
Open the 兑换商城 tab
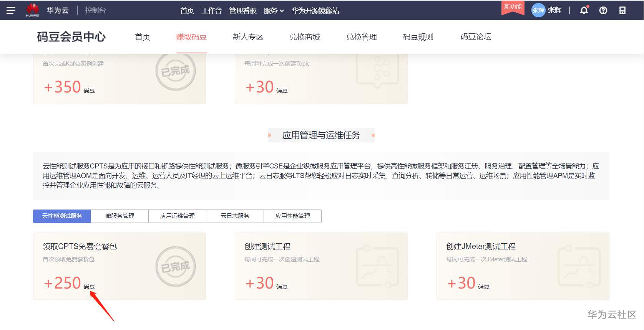click(305, 37)
